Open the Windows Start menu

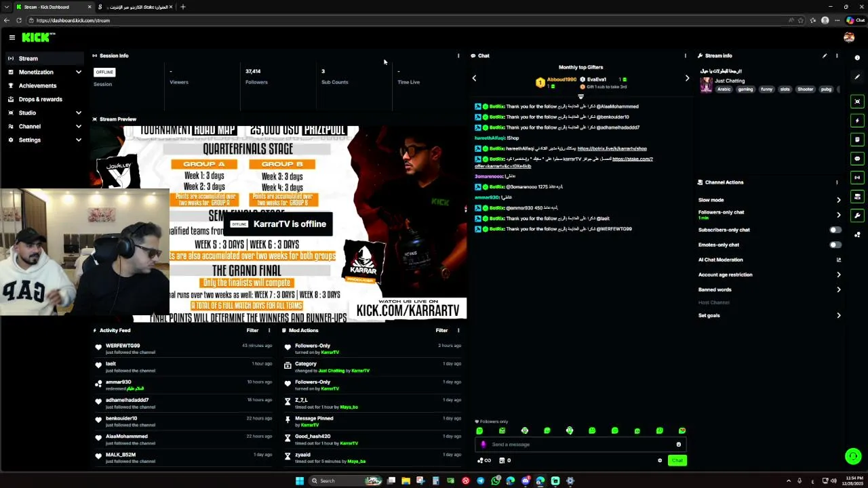(299, 481)
